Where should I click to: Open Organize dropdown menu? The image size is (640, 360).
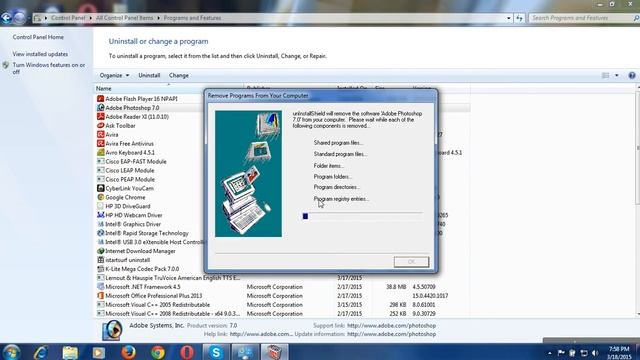tap(114, 76)
